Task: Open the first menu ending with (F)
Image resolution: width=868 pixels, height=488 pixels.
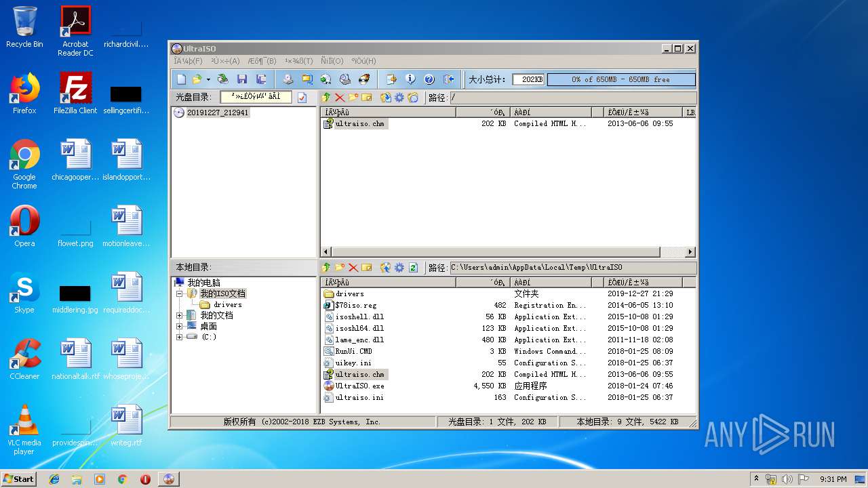Action: click(x=188, y=61)
